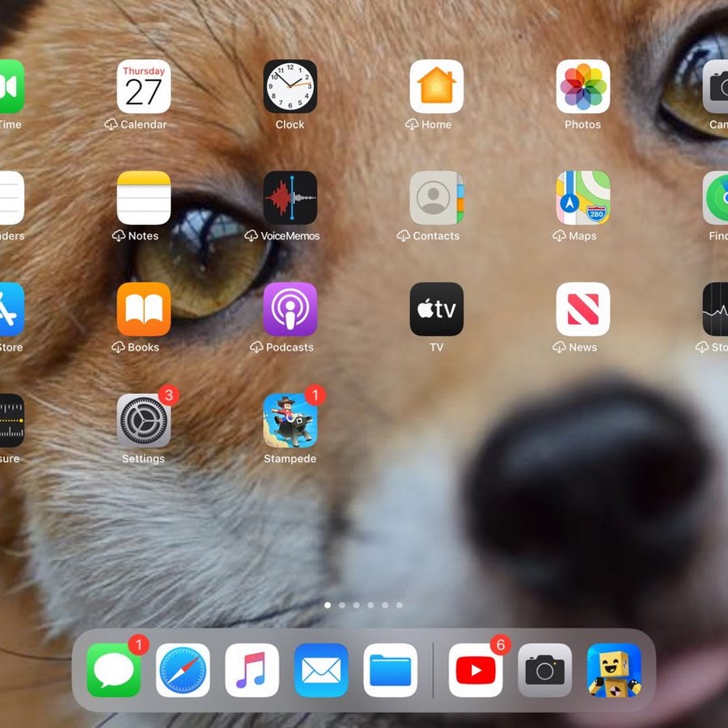Click the "Podcasts" label text
This screenshot has height=728, width=728.
click(x=290, y=347)
